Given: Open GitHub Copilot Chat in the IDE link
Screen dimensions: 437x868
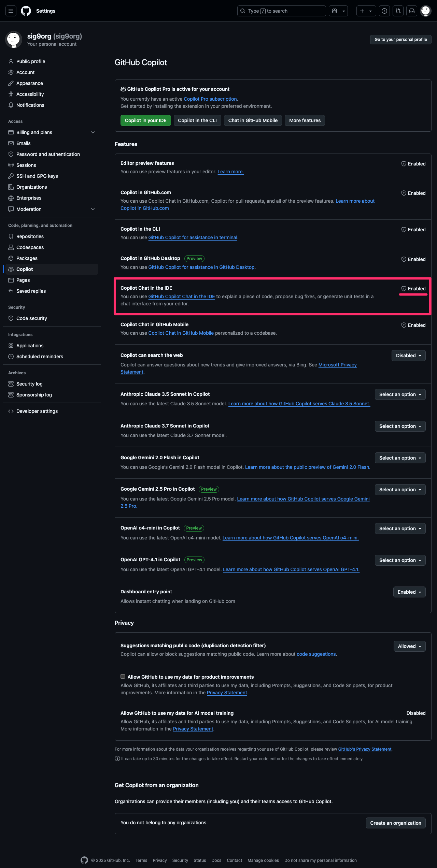Looking at the screenshot, I should [182, 296].
